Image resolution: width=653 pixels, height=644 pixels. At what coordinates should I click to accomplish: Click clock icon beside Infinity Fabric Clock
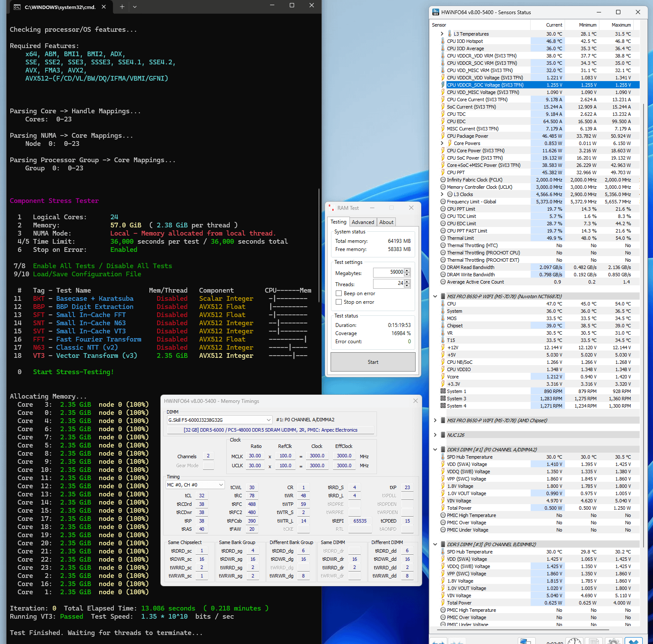[443, 180]
